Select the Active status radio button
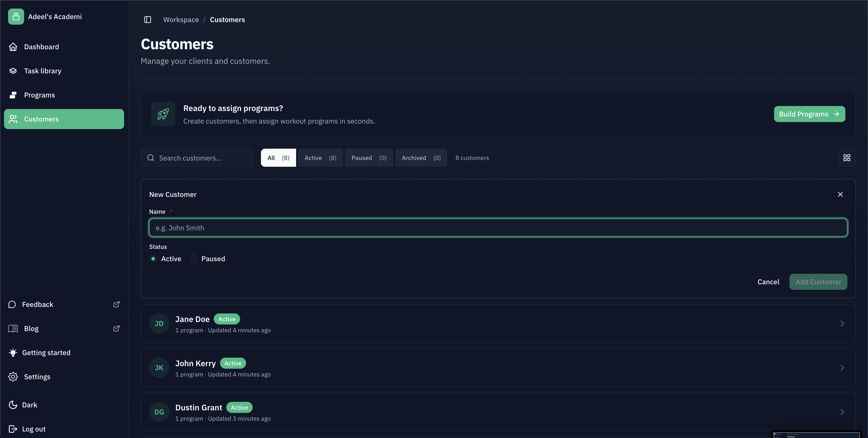This screenshot has height=438, width=868. coord(154,258)
